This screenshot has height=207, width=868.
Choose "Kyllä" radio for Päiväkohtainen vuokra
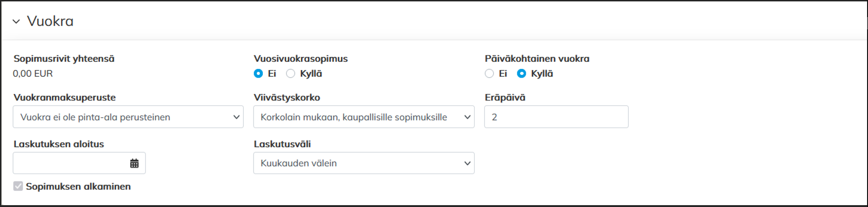point(522,73)
